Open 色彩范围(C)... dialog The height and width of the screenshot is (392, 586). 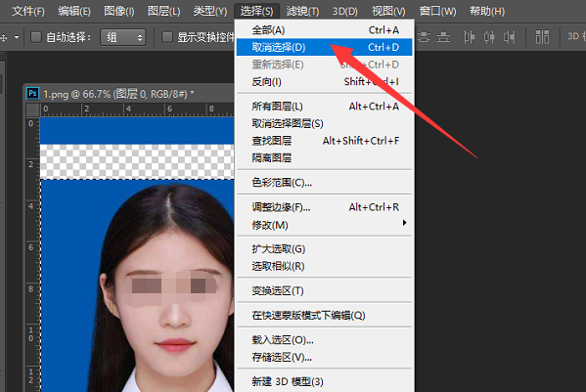coord(325,183)
